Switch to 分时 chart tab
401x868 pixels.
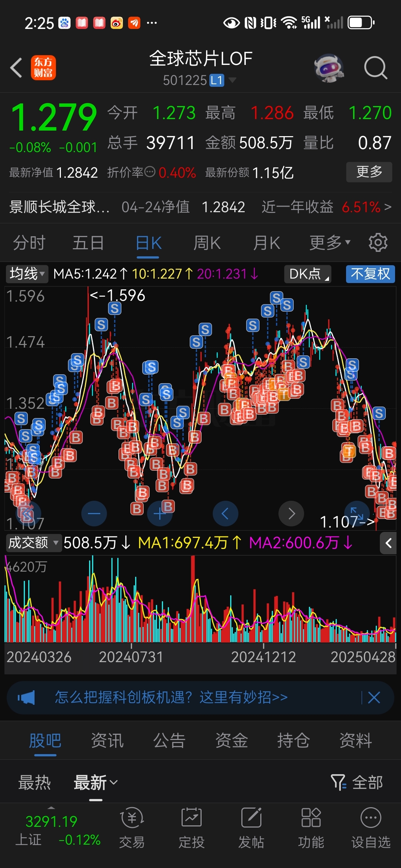29,243
